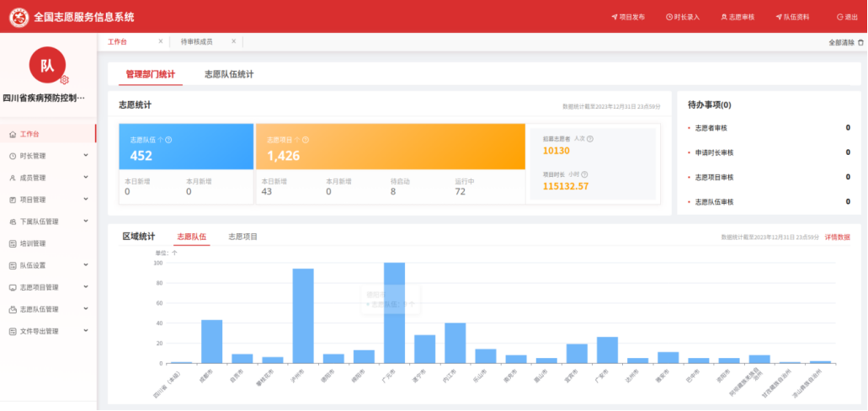Select the 志愿队伍统计 tab
The image size is (868, 411).
tap(229, 74)
